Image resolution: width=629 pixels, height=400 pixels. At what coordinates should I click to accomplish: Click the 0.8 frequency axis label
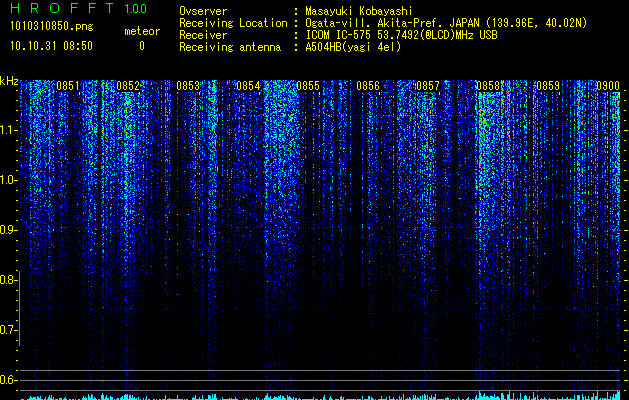(8, 280)
